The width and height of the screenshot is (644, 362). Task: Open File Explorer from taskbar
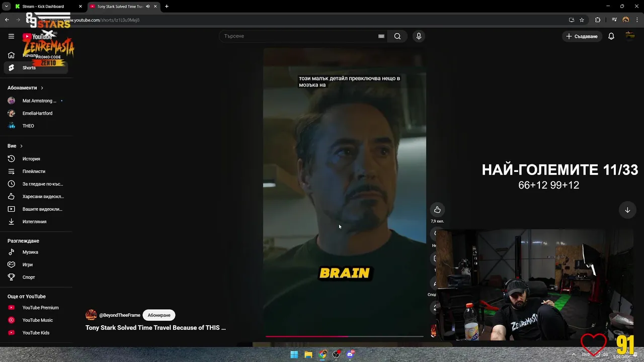308,354
